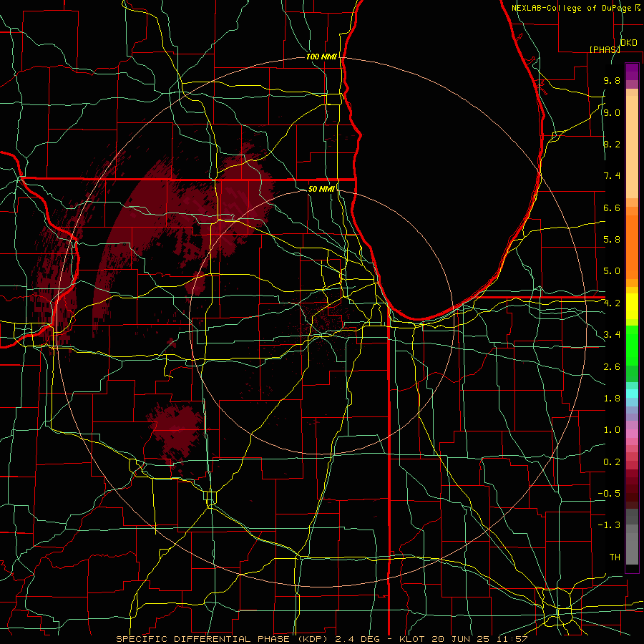Click the 20 JUN 25 date text
The width and height of the screenshot is (644, 644).
pyautogui.click(x=459, y=639)
